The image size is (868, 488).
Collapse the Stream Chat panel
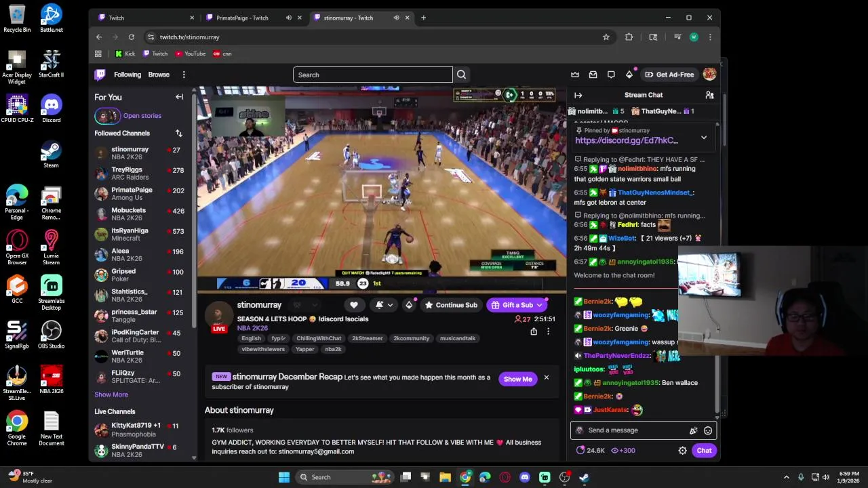[578, 96]
